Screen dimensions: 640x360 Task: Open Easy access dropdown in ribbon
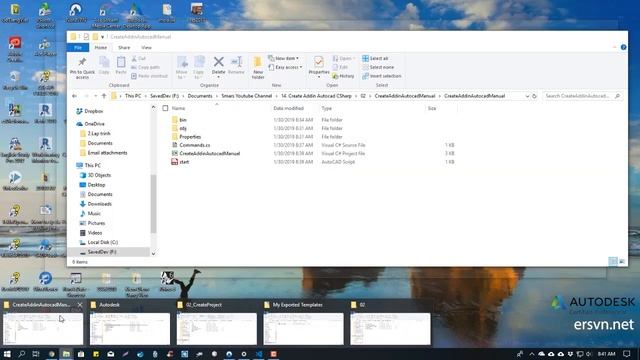pos(285,67)
